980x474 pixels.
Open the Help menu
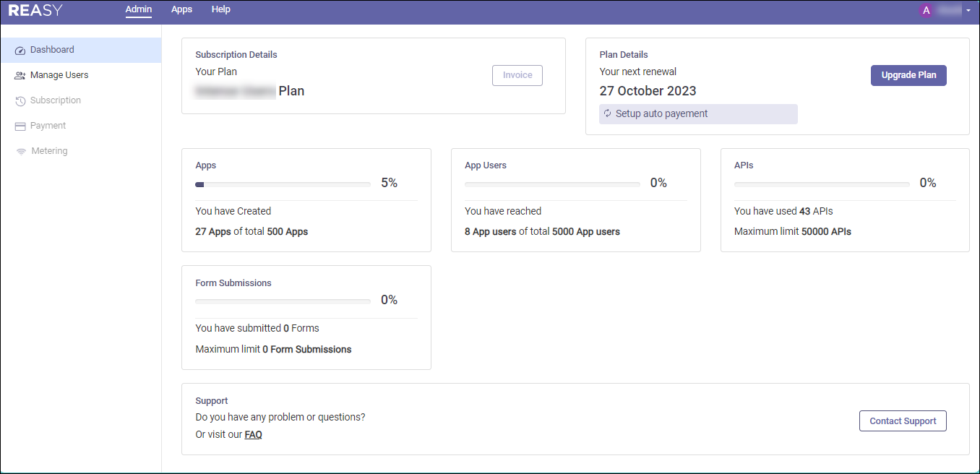tap(221, 9)
